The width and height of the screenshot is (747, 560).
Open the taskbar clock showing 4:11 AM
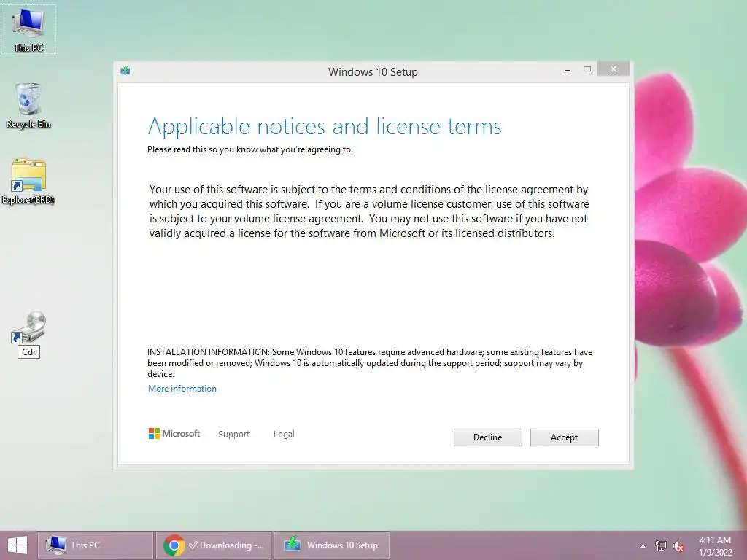click(715, 545)
